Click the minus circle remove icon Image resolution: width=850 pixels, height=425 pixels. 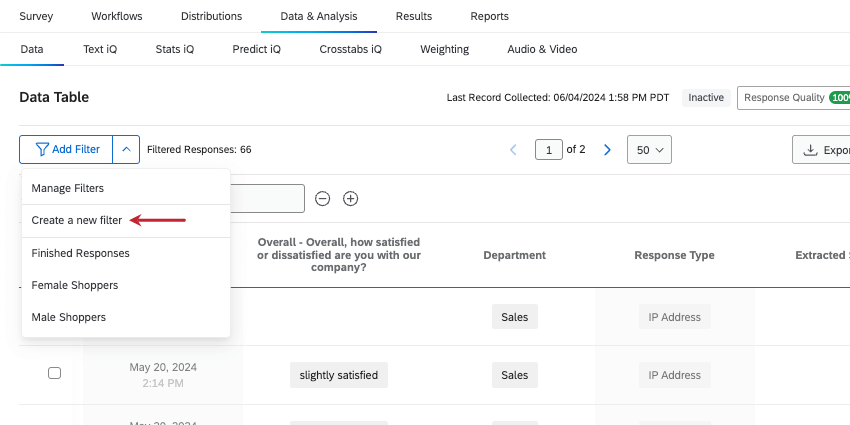tap(323, 198)
